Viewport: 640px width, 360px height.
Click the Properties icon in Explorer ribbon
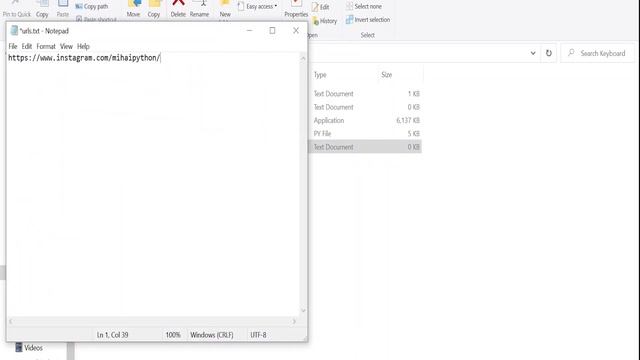296,8
